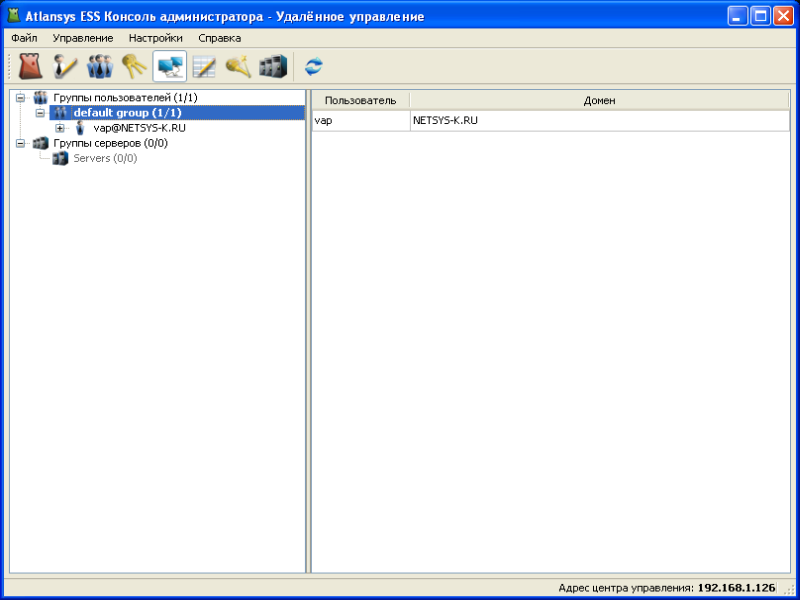Open the user groups toolbar icon
The height and width of the screenshot is (600, 800).
click(99, 66)
